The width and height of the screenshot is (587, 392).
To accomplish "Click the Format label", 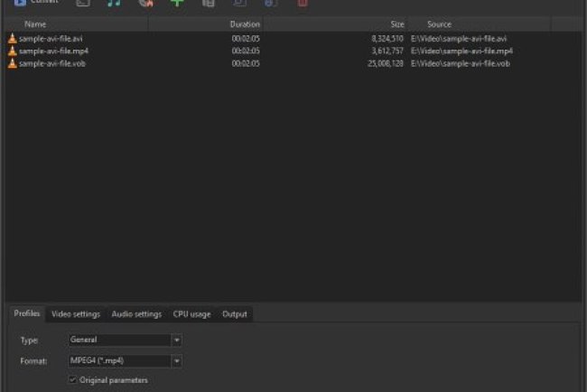I will pyautogui.click(x=33, y=361).
